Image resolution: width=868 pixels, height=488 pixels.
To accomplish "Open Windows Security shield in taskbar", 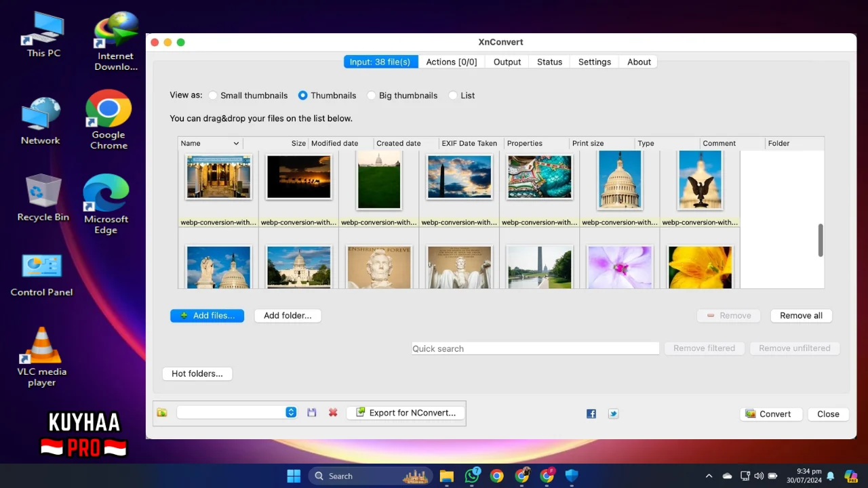I will [572, 476].
